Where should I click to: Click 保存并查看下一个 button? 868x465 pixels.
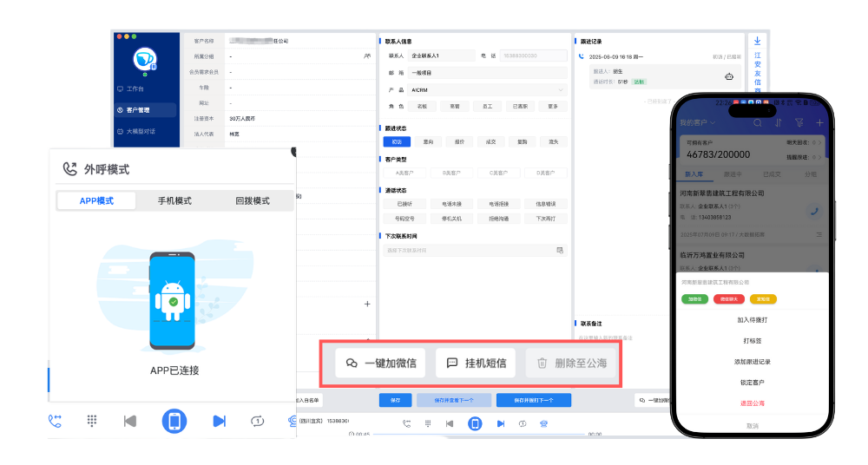tap(454, 400)
